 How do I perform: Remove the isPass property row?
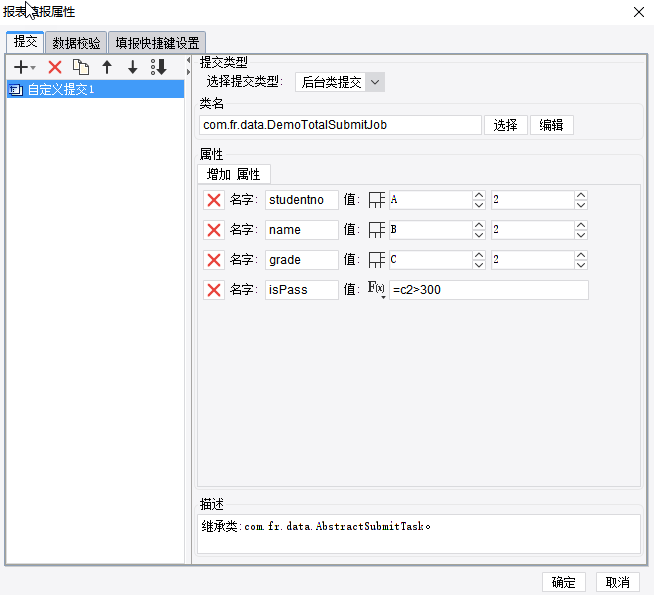[x=214, y=290]
